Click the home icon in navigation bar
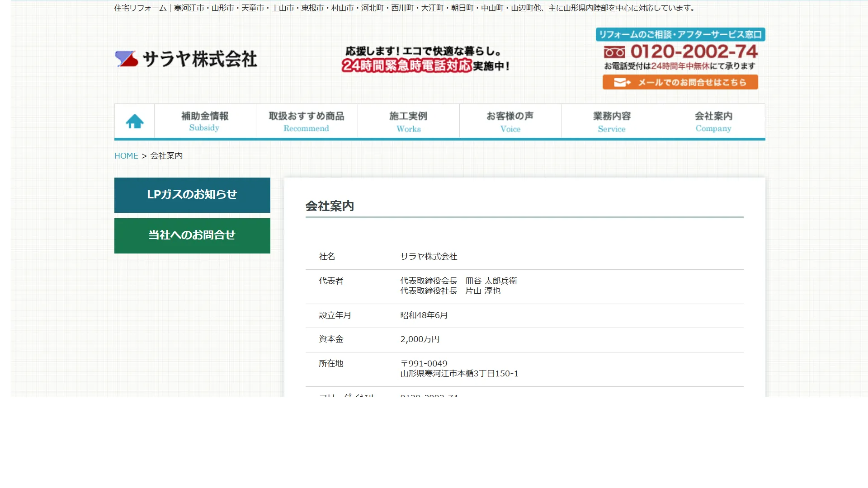The width and height of the screenshot is (868, 488). coord(134,121)
